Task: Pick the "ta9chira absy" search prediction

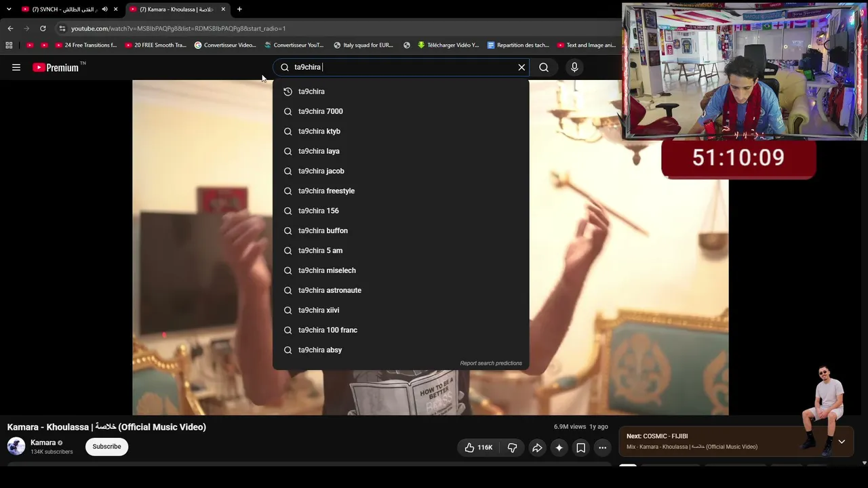Action: point(401,350)
